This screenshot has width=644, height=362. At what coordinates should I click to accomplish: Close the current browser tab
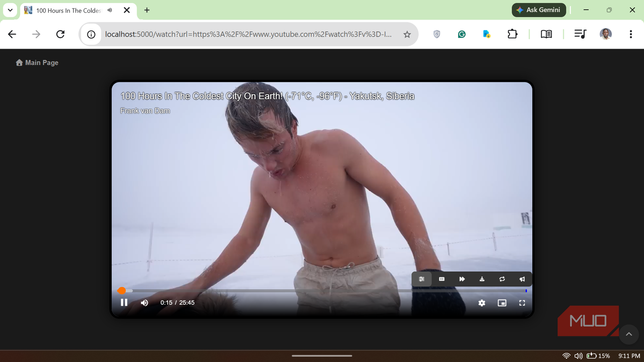pos(127,10)
